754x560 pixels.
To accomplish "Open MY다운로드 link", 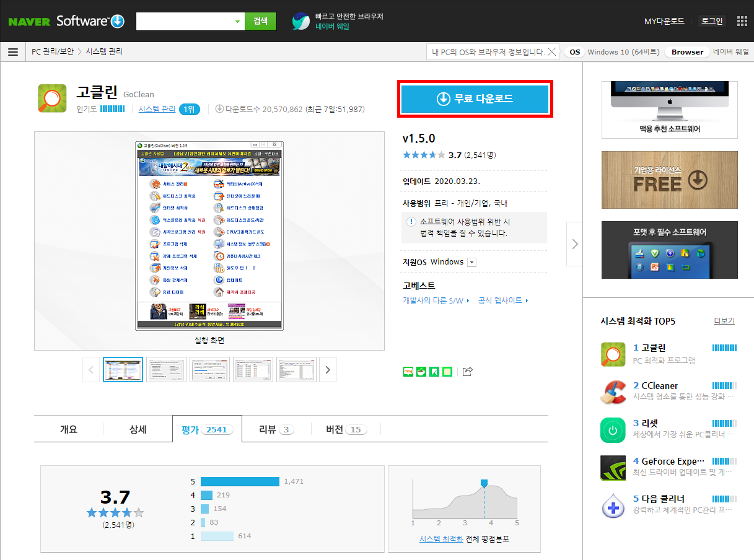I will (x=664, y=21).
